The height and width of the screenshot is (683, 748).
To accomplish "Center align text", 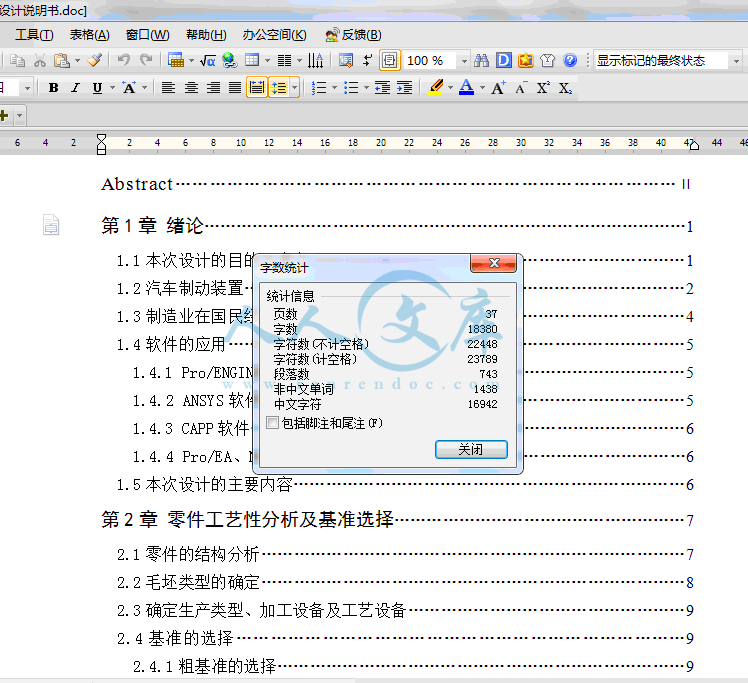I will pos(191,88).
